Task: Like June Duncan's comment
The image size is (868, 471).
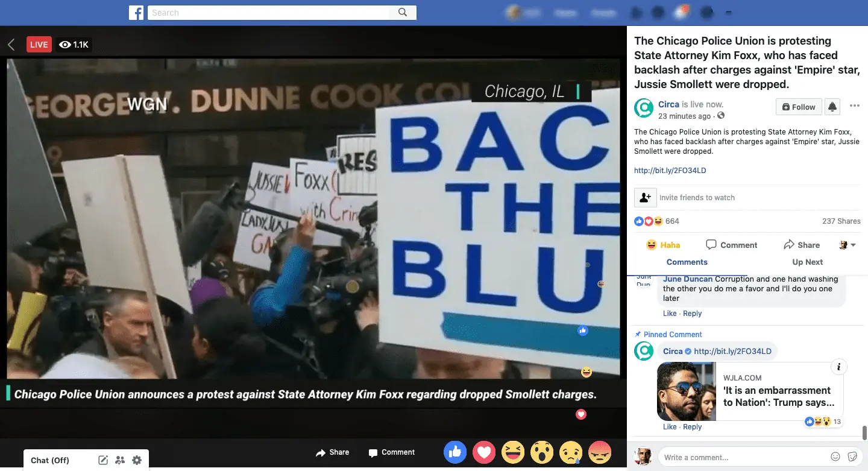Action: tap(670, 314)
